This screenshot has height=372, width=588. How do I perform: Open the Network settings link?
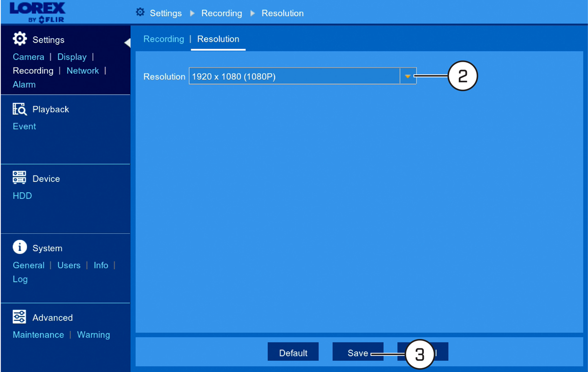click(83, 71)
